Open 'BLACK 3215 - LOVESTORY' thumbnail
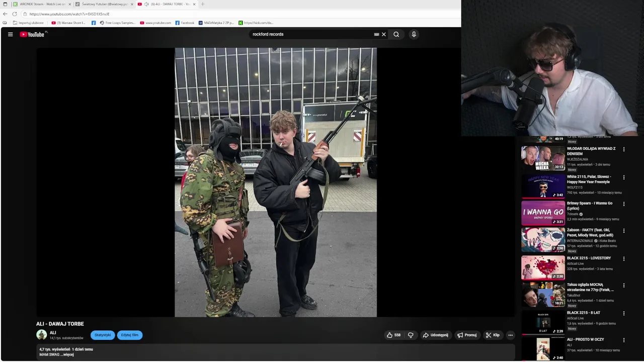Image resolution: width=644 pixels, height=362 pixels. point(543,267)
